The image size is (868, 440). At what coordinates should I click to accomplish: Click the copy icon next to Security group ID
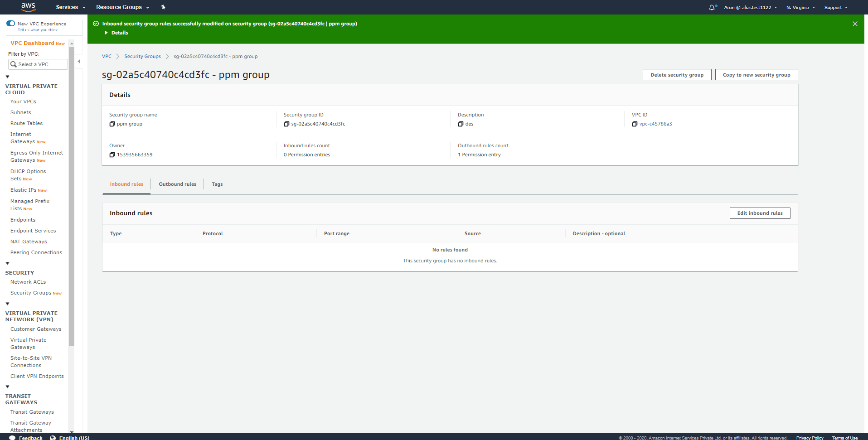(x=286, y=124)
